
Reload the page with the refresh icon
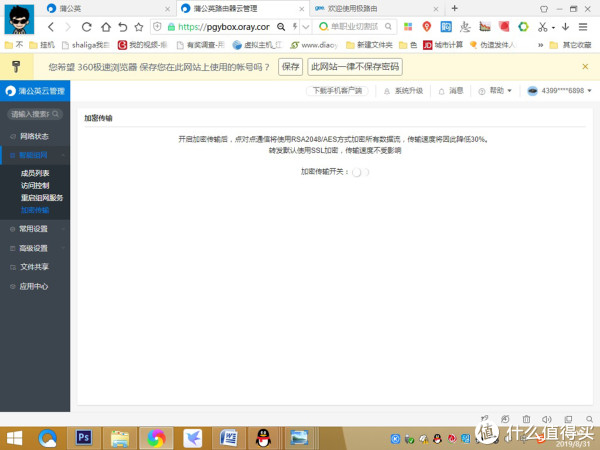(x=86, y=27)
